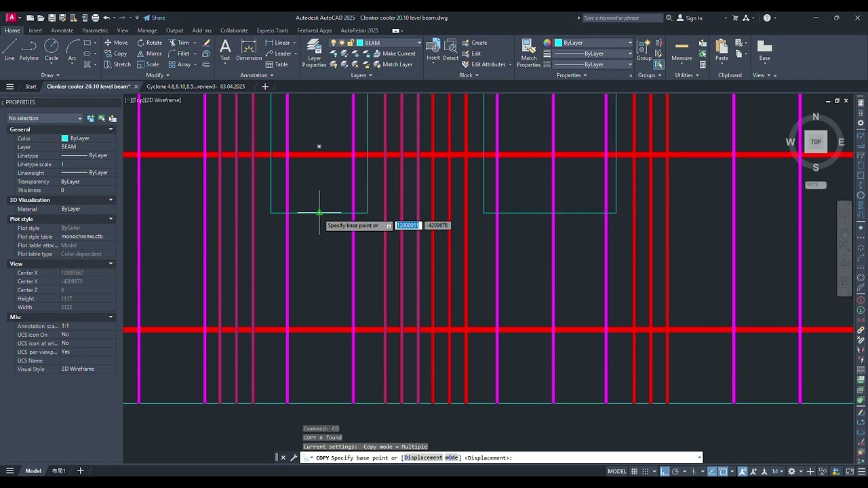Click the BEAM layer color swatch
Screen dimensions: 868x488
(x=360, y=43)
